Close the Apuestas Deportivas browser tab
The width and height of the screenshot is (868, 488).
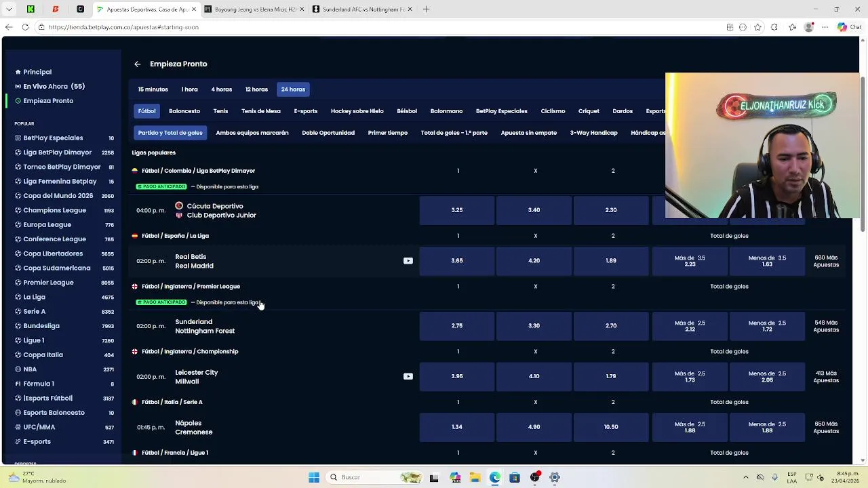[x=194, y=9]
